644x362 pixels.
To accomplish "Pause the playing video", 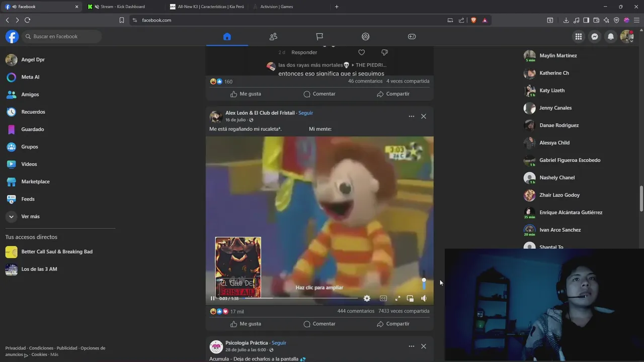I will pyautogui.click(x=212, y=299).
